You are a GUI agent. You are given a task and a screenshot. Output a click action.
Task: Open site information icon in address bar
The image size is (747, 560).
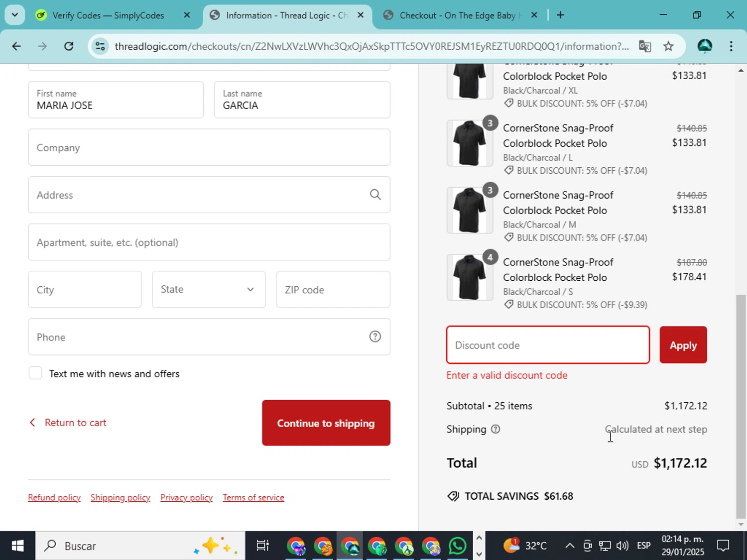click(x=100, y=46)
